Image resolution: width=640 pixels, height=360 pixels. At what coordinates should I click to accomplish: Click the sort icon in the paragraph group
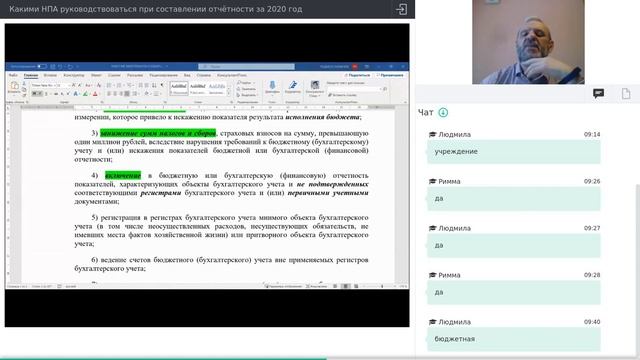pyautogui.click(x=154, y=85)
